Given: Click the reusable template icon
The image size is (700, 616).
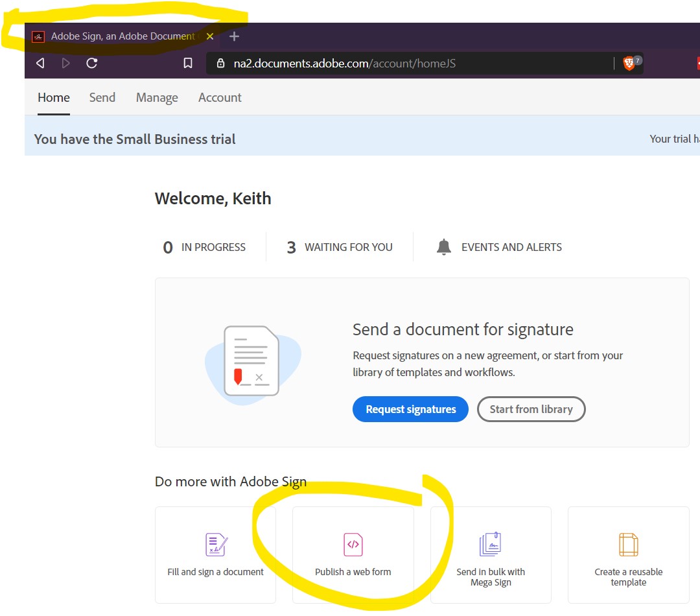Looking at the screenshot, I should (x=628, y=545).
